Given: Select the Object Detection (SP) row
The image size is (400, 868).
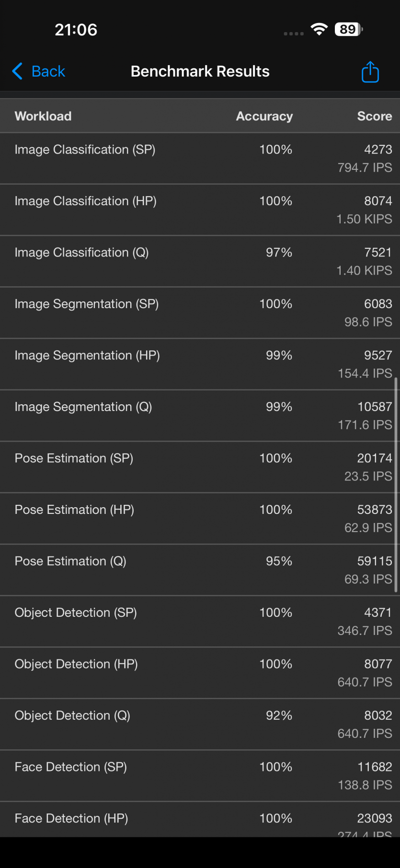Looking at the screenshot, I should coord(200,621).
